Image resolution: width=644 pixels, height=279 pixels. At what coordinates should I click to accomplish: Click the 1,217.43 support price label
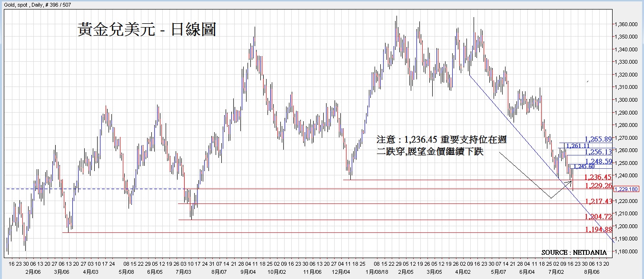click(x=598, y=201)
